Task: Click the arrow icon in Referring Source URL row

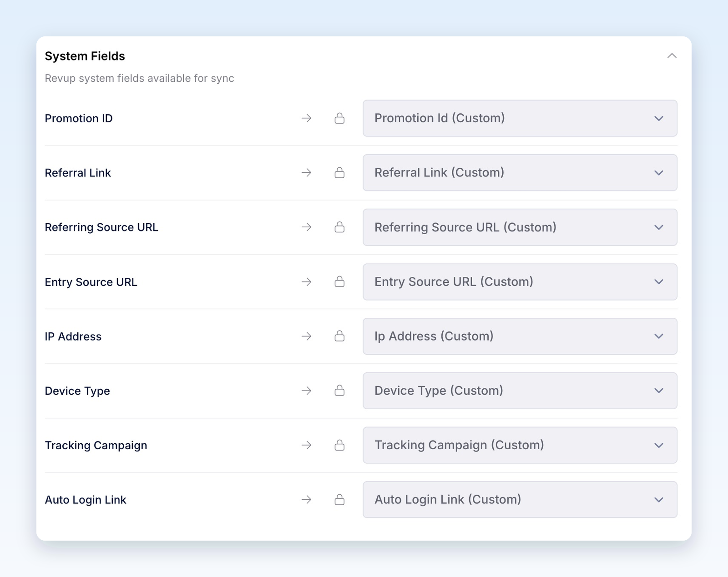Action: click(307, 227)
